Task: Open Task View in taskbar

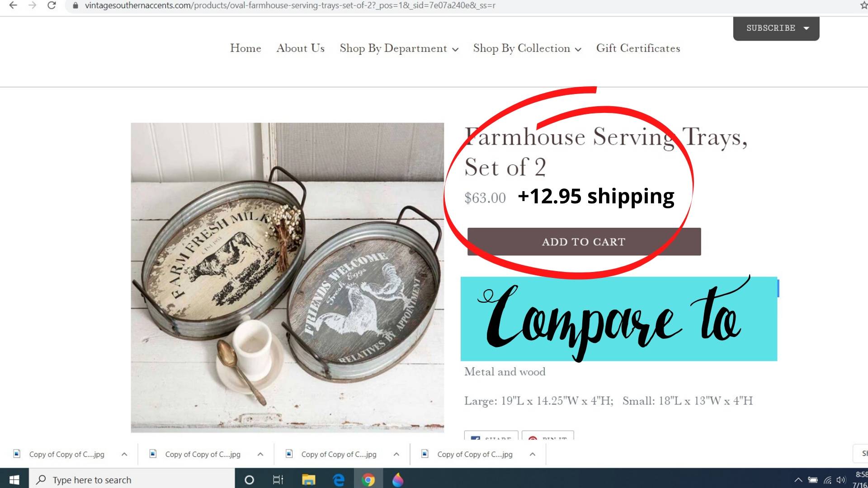Action: pyautogui.click(x=278, y=480)
